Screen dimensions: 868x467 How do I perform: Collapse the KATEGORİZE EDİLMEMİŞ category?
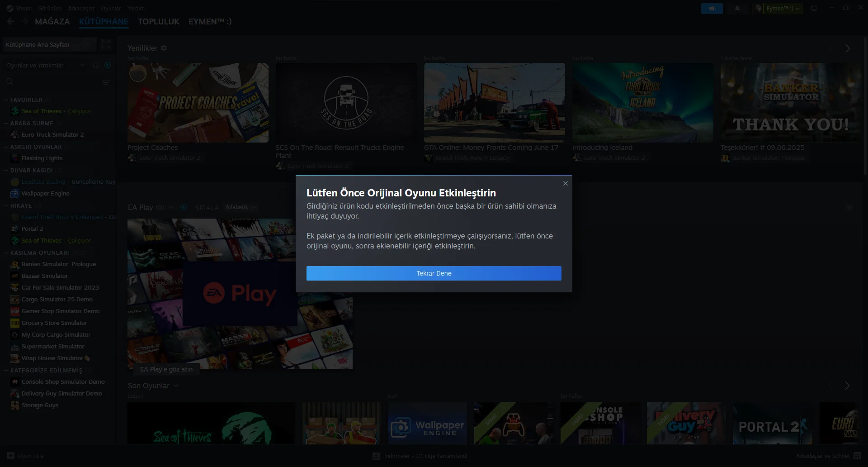6,371
